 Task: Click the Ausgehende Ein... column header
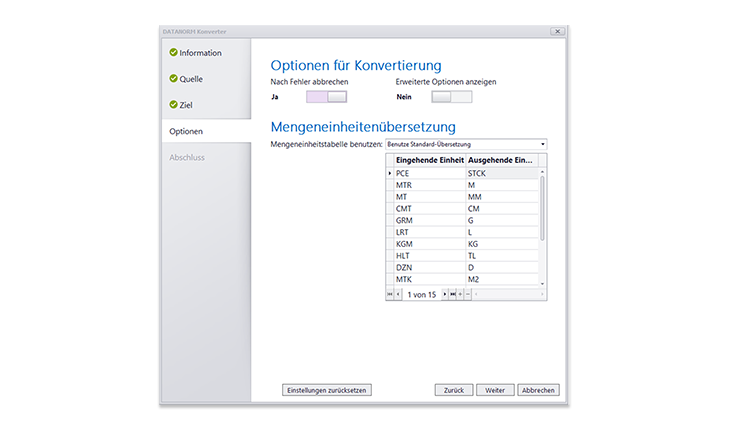click(502, 160)
